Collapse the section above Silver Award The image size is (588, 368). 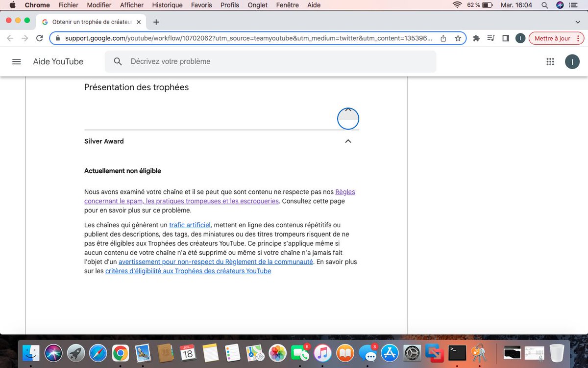348,118
